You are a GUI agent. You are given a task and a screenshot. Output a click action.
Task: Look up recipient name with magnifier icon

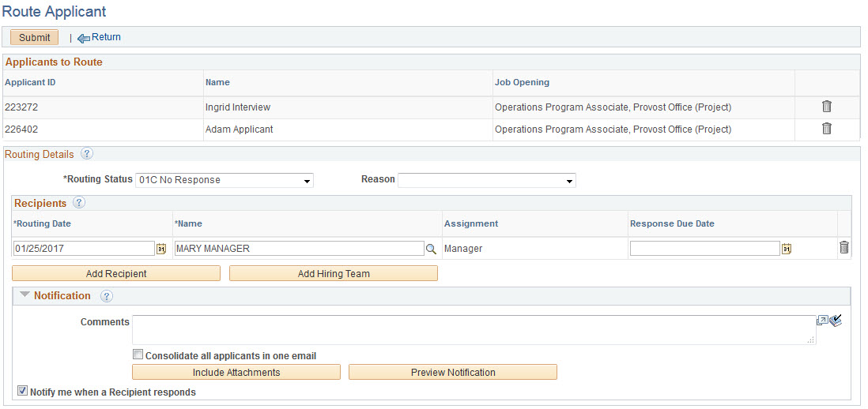click(x=431, y=250)
